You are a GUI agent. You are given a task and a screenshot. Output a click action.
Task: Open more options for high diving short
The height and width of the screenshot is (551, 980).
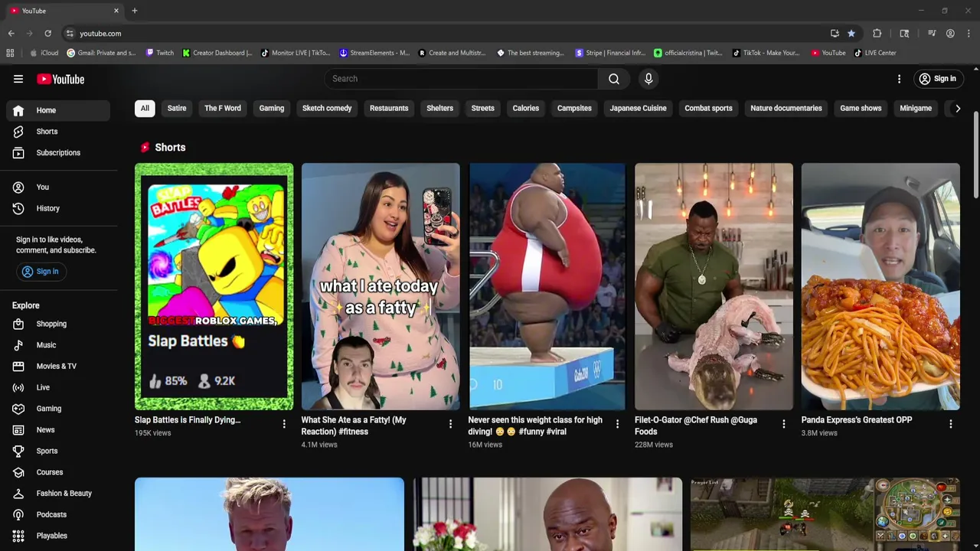[x=617, y=424]
